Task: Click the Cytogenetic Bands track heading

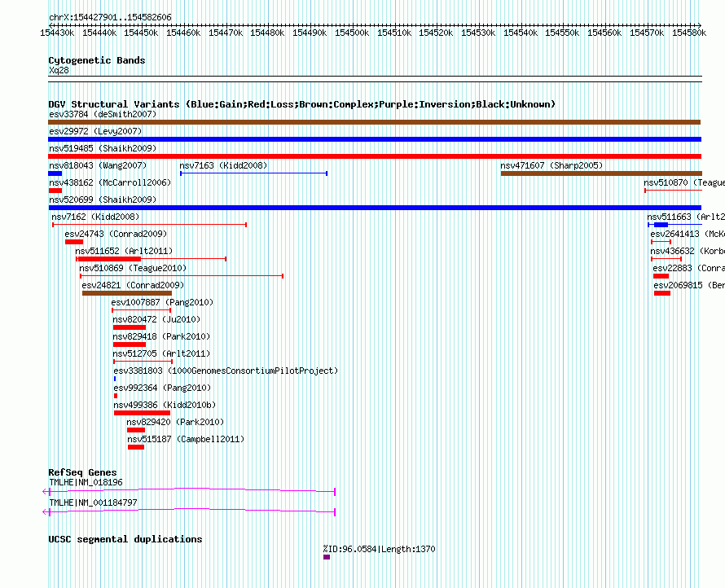Action: [x=97, y=60]
